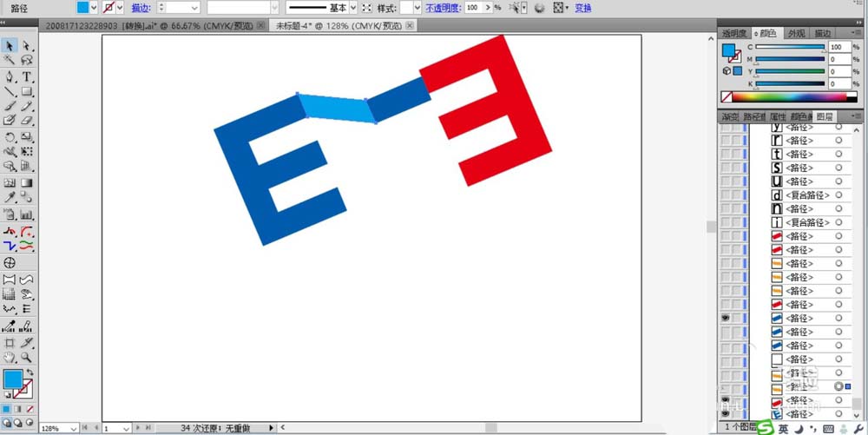
Task: Select the Eraser tool
Action: 26,120
